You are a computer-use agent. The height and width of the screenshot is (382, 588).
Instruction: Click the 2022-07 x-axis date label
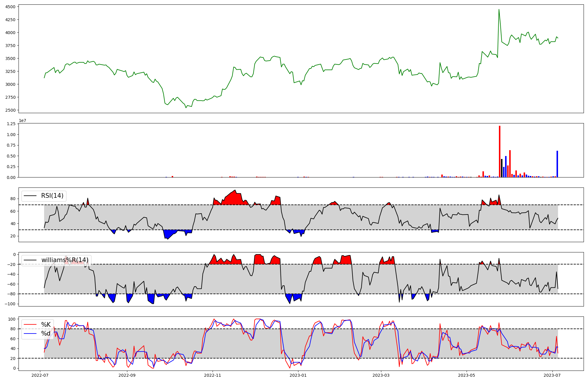40,375
